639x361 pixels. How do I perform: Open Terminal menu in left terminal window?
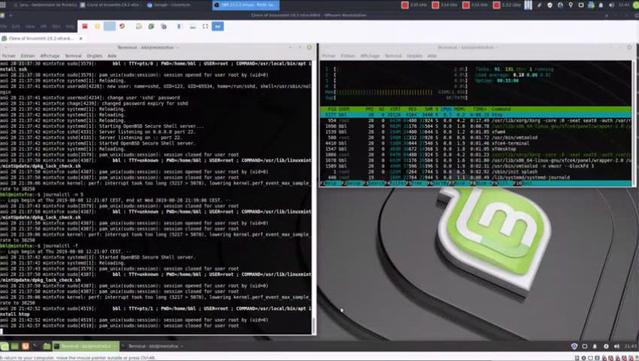[x=73, y=56]
